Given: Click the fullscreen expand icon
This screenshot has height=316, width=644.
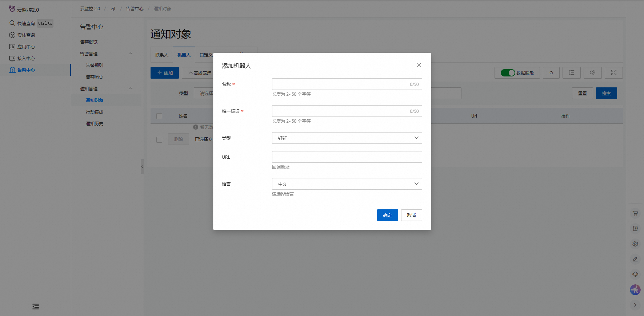Looking at the screenshot, I should tap(614, 73).
